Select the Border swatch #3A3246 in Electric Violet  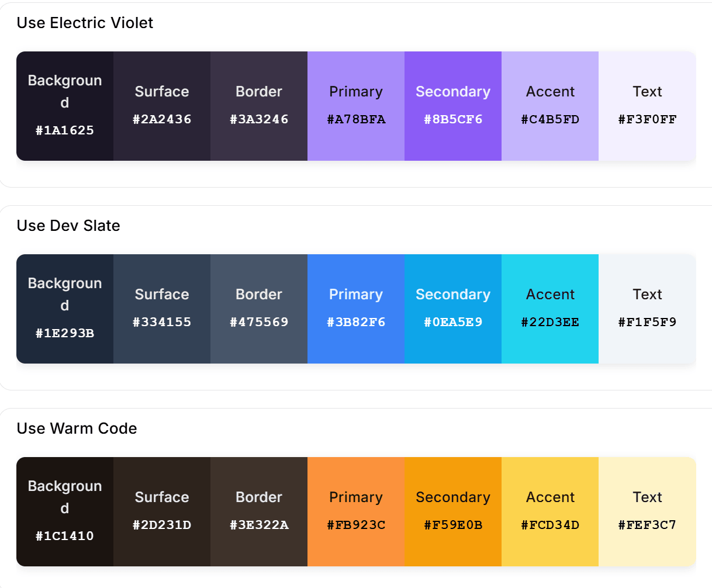tap(259, 105)
